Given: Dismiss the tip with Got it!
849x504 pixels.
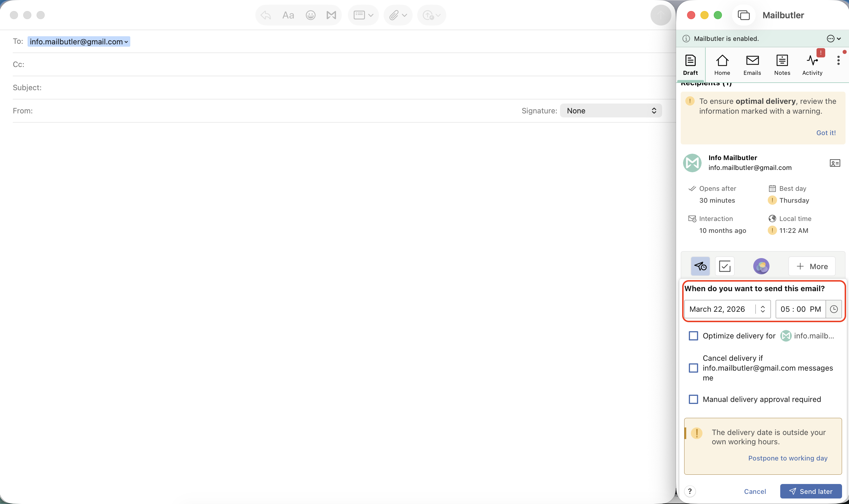Looking at the screenshot, I should pos(826,133).
